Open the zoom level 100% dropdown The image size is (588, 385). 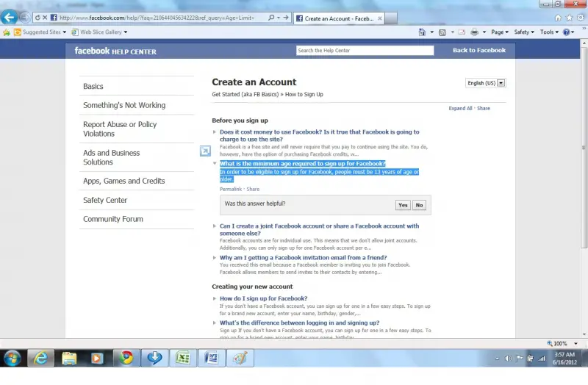click(x=576, y=344)
